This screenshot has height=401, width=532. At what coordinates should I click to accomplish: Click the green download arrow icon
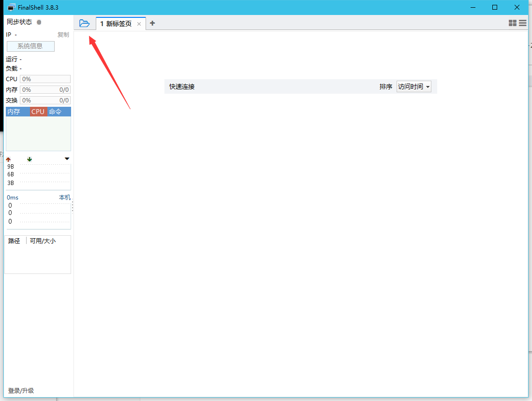[x=30, y=159]
